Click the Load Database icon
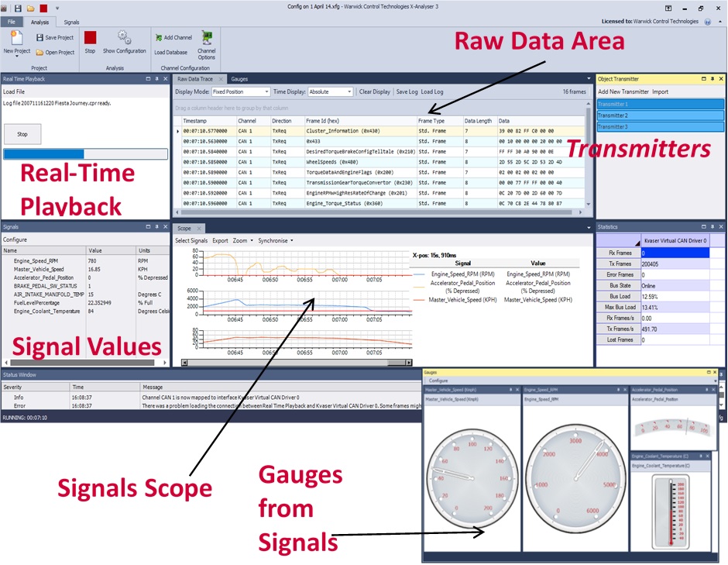728x565 pixels. click(x=170, y=51)
